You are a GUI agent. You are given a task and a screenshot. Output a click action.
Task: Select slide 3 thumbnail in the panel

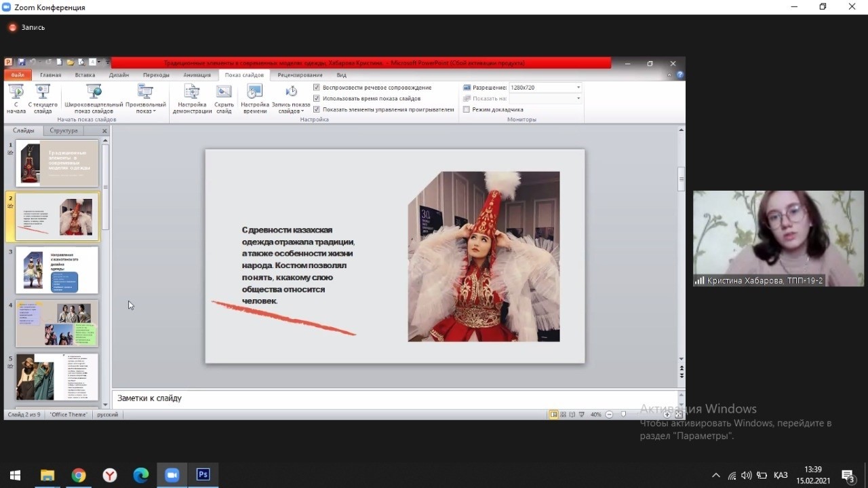coord(57,270)
